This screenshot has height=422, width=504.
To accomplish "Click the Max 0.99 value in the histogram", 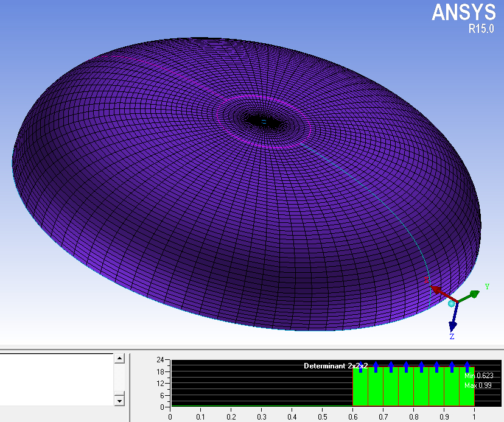I will point(477,385).
